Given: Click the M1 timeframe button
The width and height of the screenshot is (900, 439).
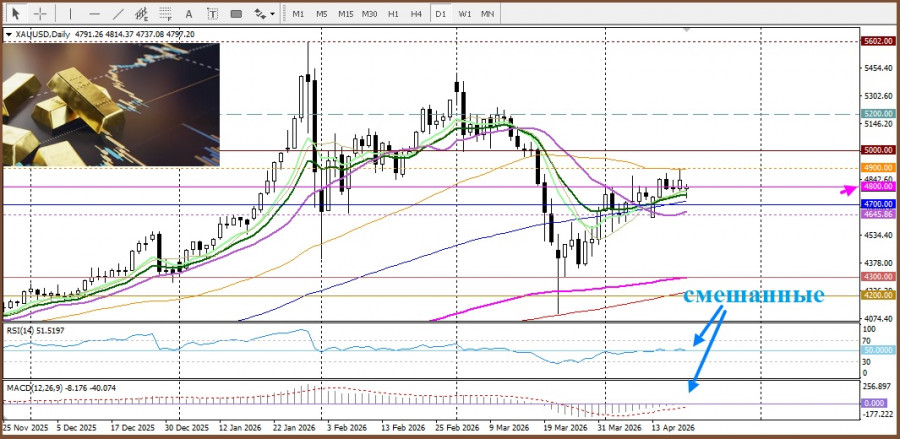Looking at the screenshot, I should coord(298,14).
